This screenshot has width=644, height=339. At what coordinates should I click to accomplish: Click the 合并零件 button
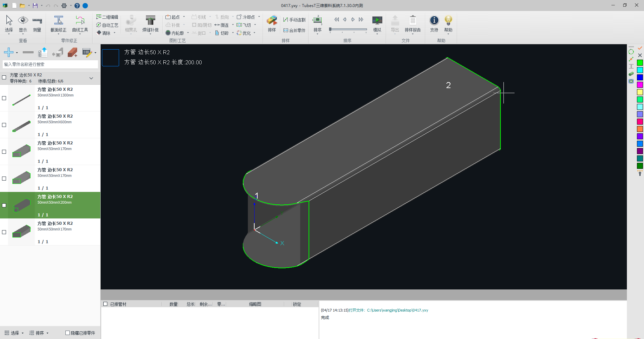pyautogui.click(x=294, y=30)
